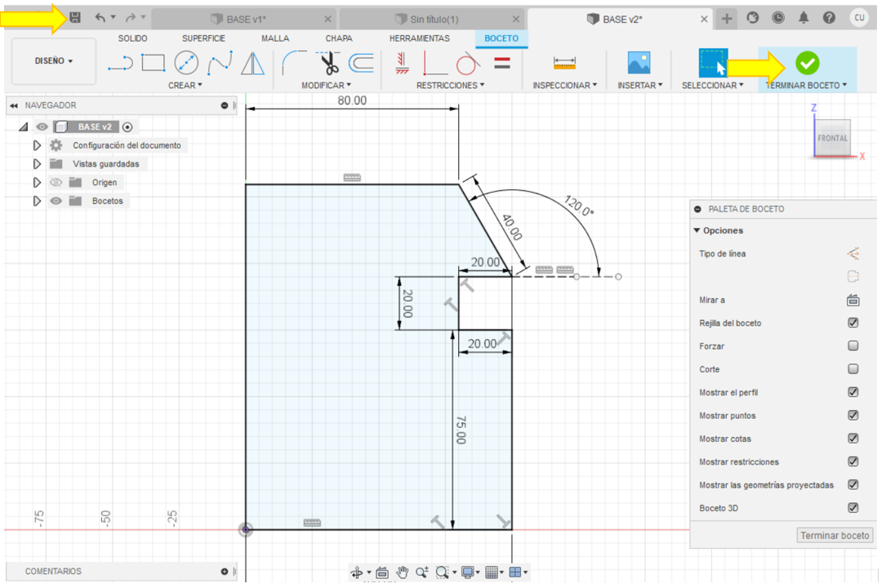Expand Configuración del documento node

[37, 145]
